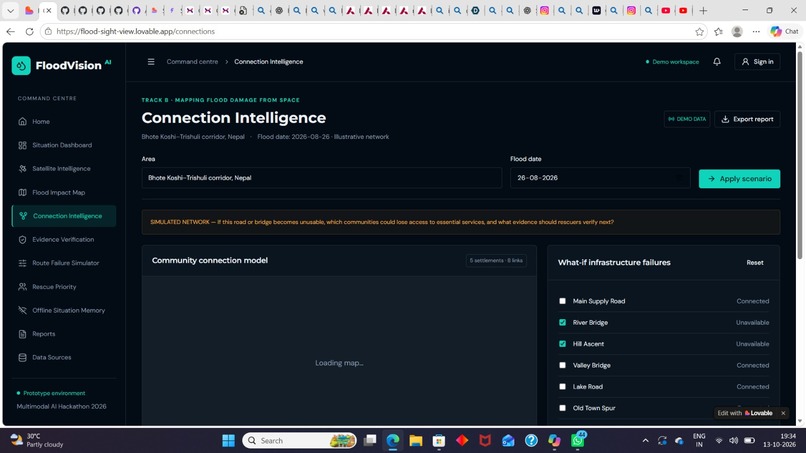
Task: Click the FloodVision logo icon
Action: [x=21, y=66]
